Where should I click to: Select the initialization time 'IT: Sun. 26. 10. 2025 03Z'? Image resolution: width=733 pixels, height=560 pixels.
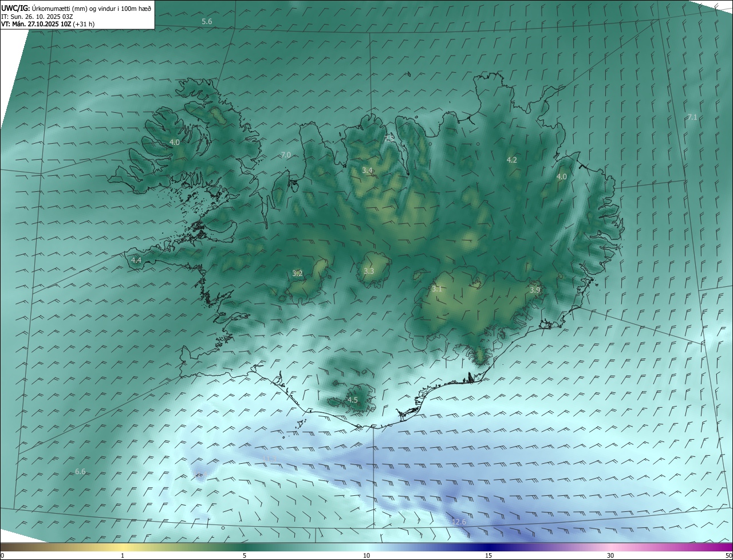37,16
